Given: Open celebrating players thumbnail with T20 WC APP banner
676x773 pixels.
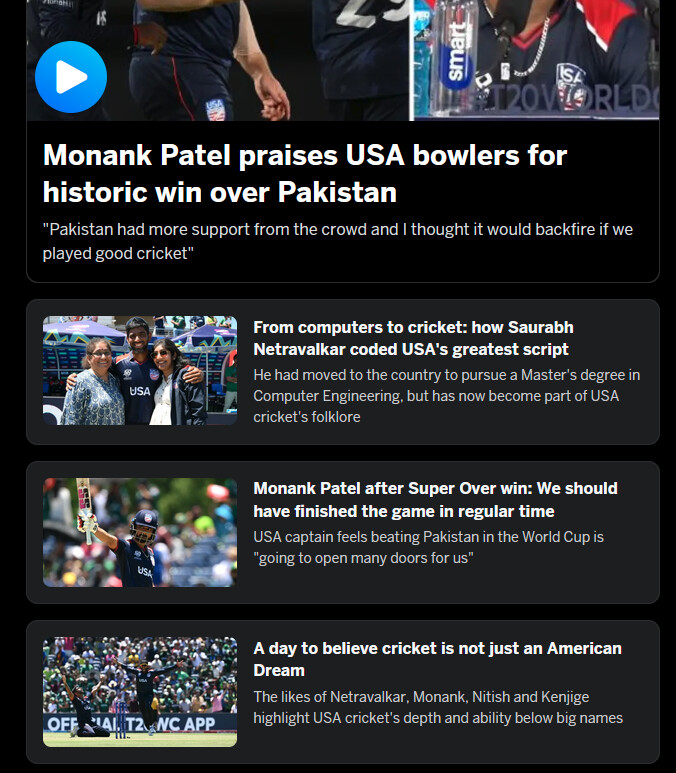Looking at the screenshot, I should [140, 692].
